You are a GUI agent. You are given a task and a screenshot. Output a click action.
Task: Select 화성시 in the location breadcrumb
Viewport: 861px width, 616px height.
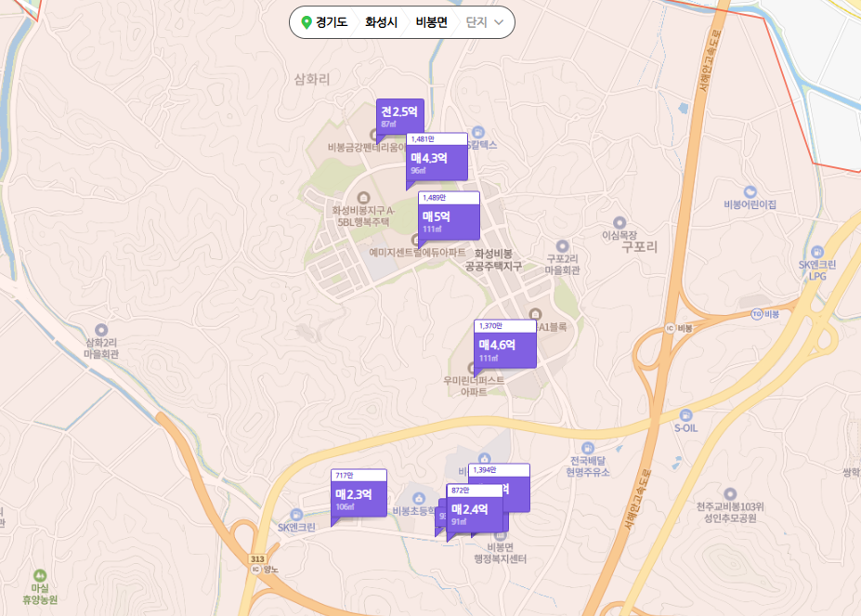(381, 22)
